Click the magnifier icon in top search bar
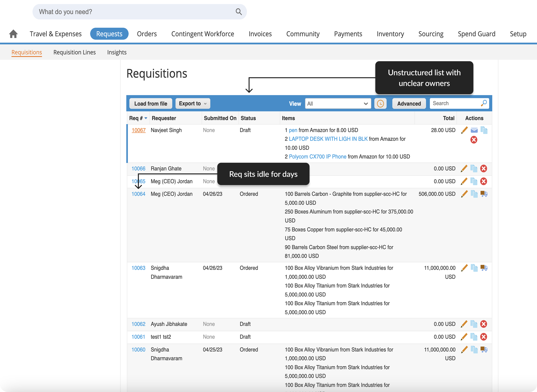This screenshot has height=392, width=537. click(x=239, y=12)
